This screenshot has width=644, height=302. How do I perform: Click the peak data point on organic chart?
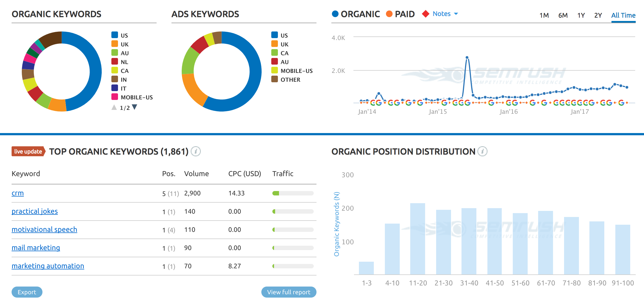(x=467, y=58)
